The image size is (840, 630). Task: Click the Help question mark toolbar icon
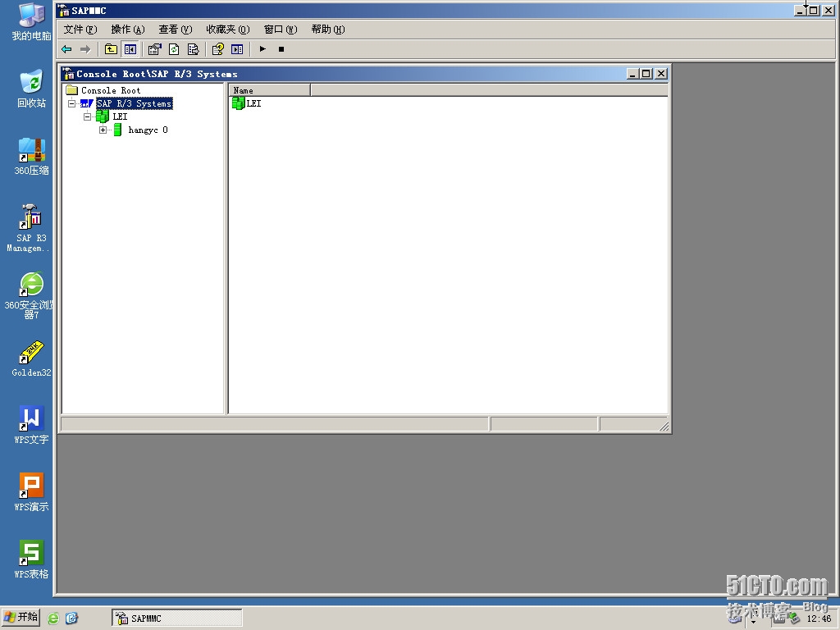[x=217, y=49]
